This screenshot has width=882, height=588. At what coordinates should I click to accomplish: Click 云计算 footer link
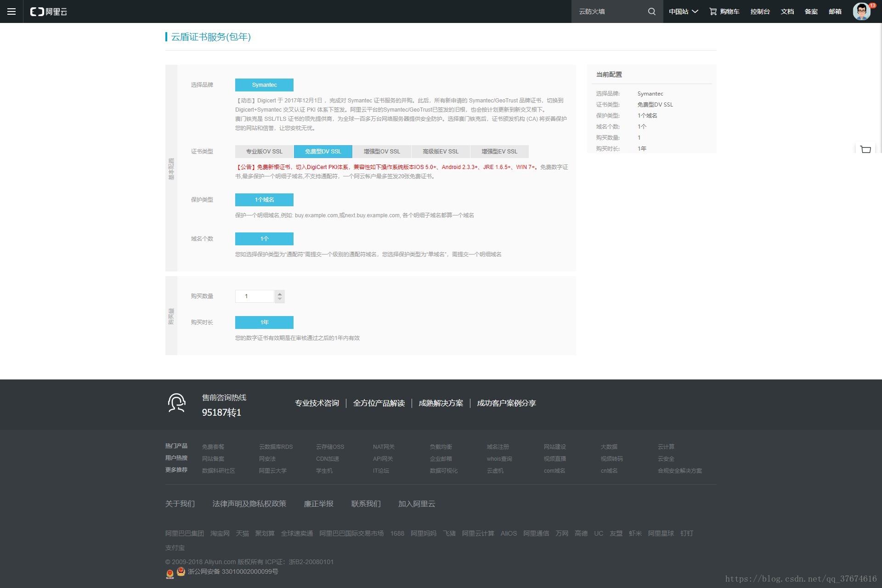pyautogui.click(x=666, y=447)
